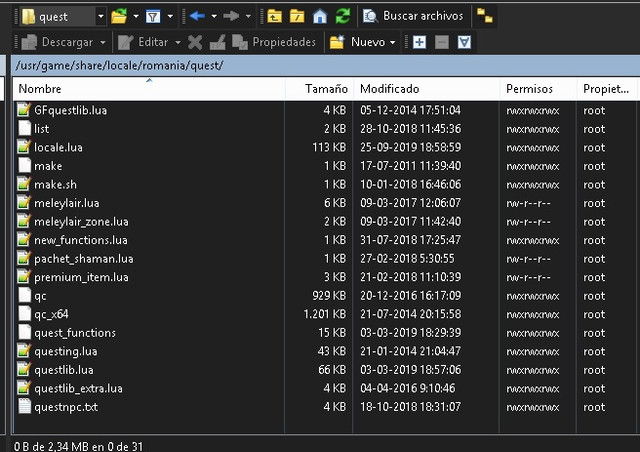Select the pachet_shaman.lua file

[84, 259]
